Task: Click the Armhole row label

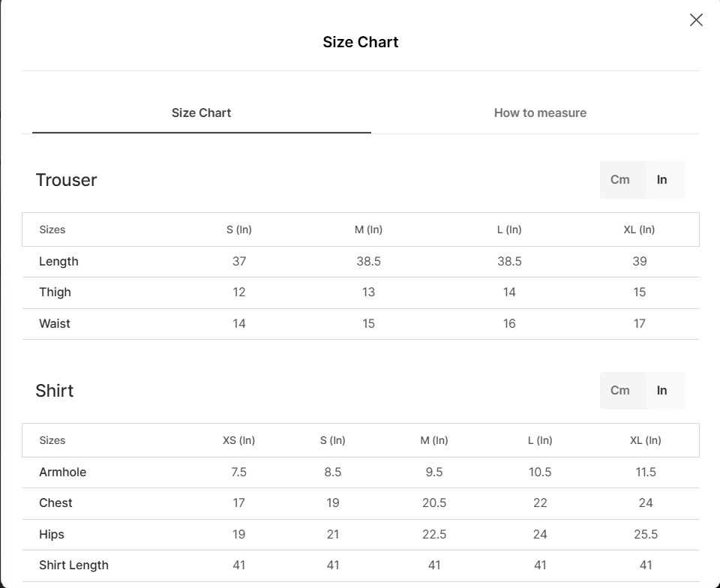Action: (x=62, y=472)
